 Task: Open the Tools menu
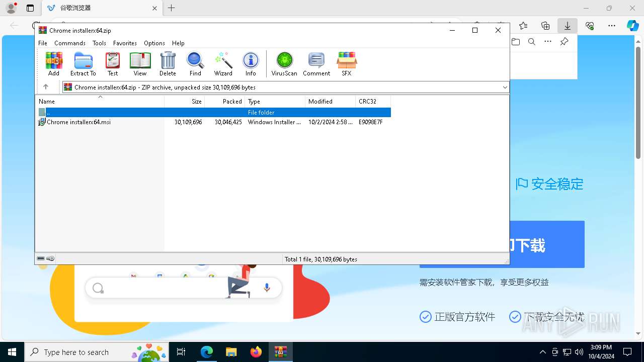99,43
